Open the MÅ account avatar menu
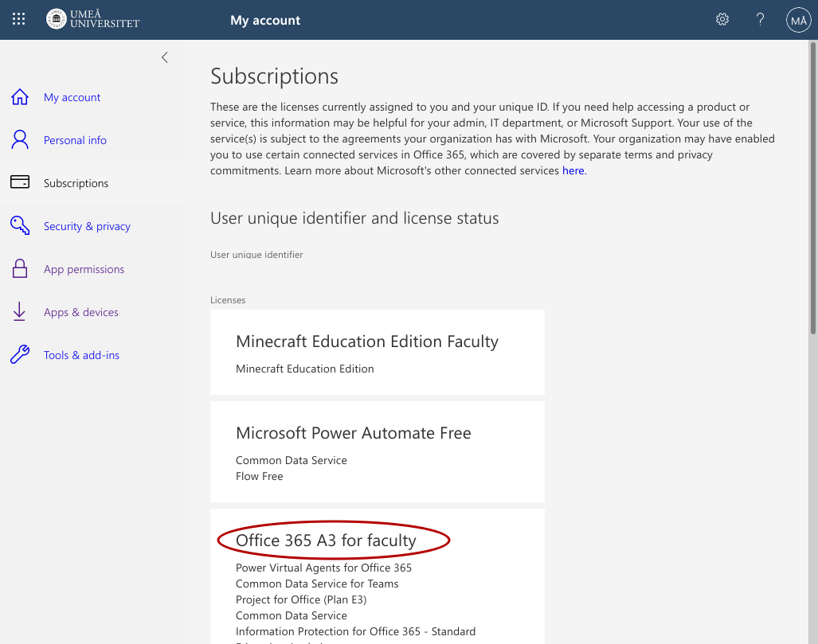Image resolution: width=818 pixels, height=644 pixels. (x=798, y=20)
